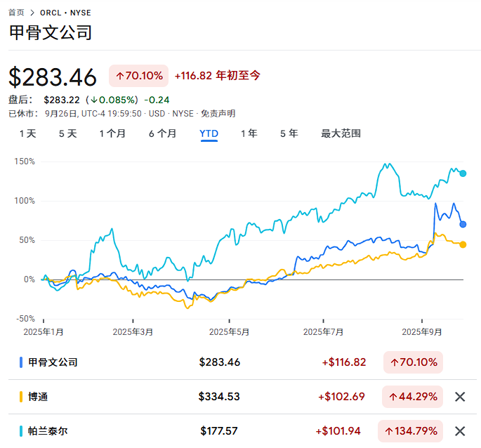Switch to the 1 个月 range tab

112,133
